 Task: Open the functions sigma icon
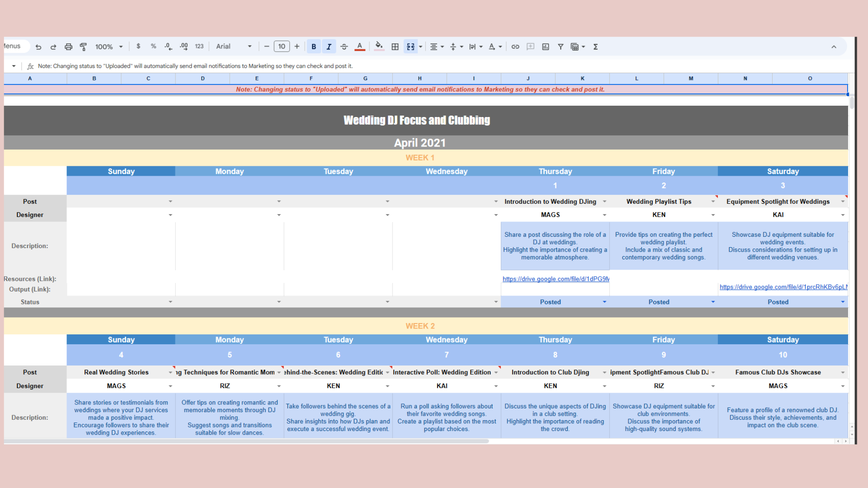click(x=595, y=47)
